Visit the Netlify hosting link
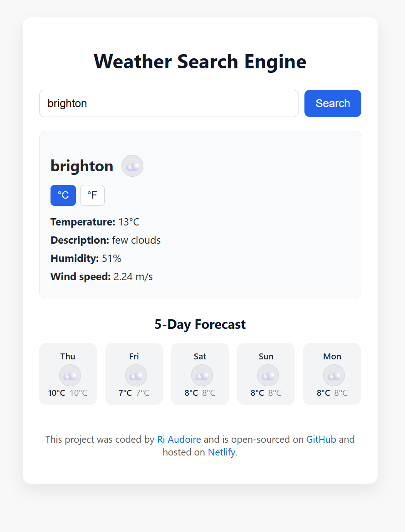 pyautogui.click(x=222, y=453)
